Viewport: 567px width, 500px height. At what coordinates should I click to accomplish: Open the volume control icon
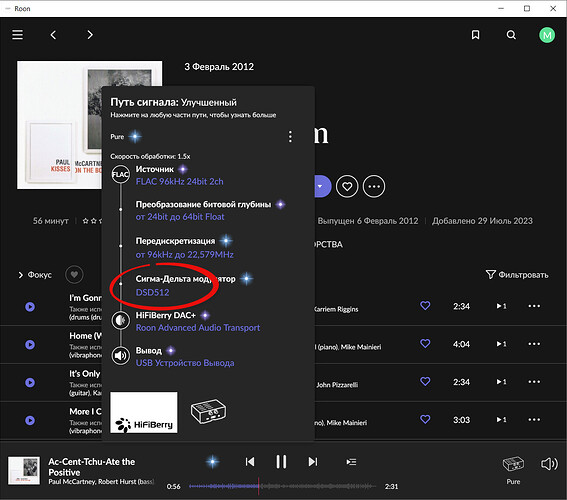point(549,464)
